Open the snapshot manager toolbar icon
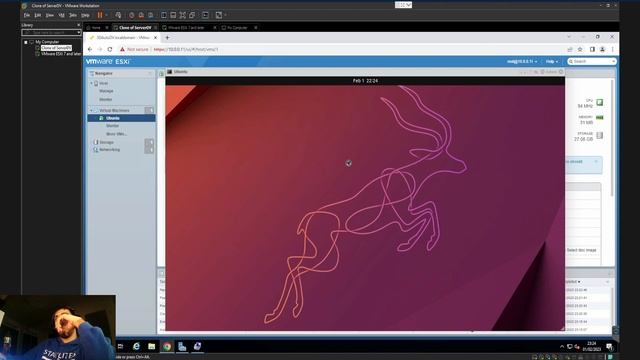 (151, 15)
